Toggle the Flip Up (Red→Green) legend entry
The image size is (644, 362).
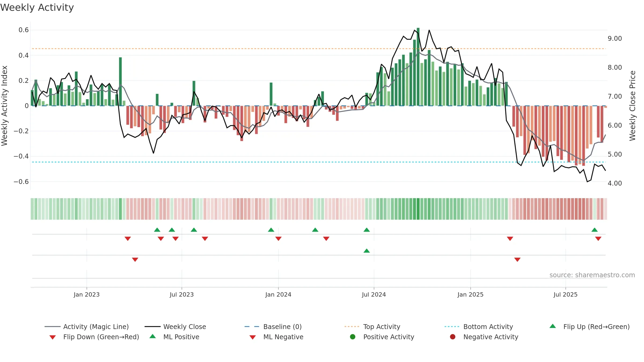coord(589,327)
